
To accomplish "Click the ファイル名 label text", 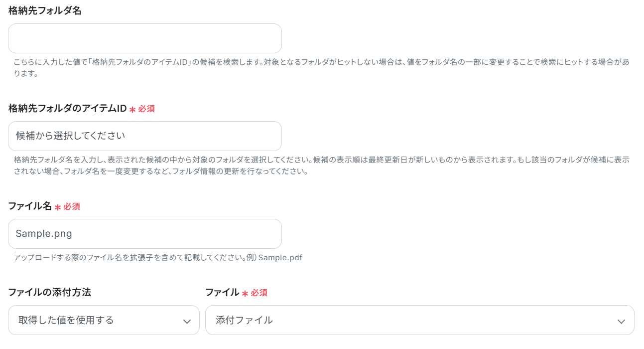I will pos(30,206).
